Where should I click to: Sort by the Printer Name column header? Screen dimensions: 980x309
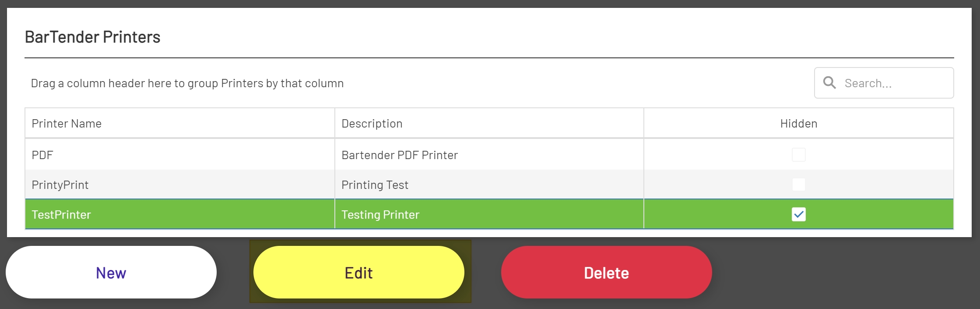[x=67, y=123]
